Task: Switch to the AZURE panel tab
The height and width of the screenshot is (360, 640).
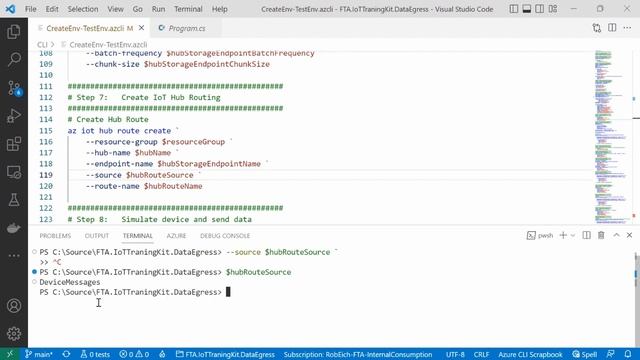Action: pos(176,236)
